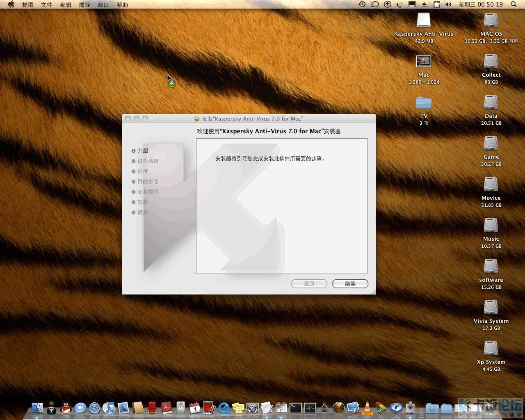Open RealPlayer from the Dock

pos(396,408)
